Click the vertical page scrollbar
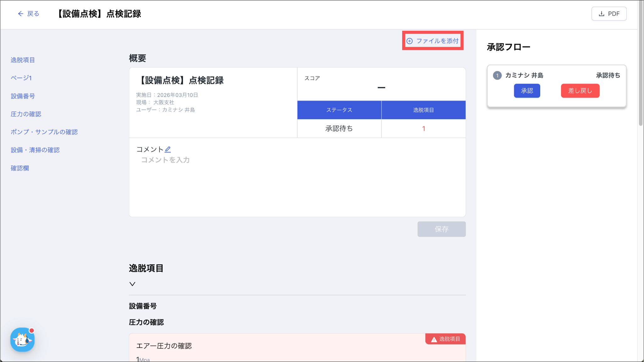The width and height of the screenshot is (644, 362). [x=641, y=63]
